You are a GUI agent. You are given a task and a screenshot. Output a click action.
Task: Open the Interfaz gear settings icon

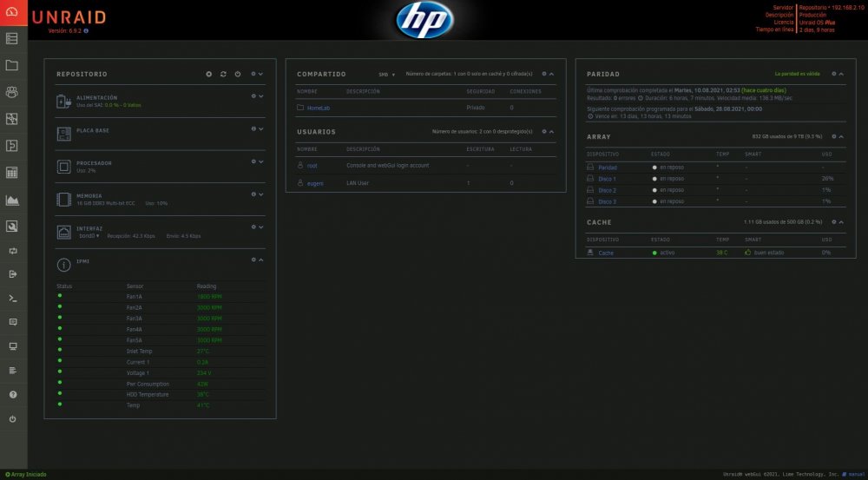point(253,227)
